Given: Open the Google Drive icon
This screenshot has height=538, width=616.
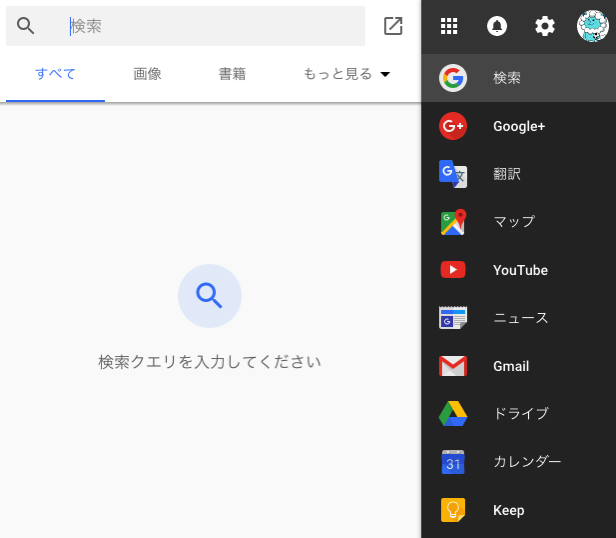Looking at the screenshot, I should [x=453, y=414].
